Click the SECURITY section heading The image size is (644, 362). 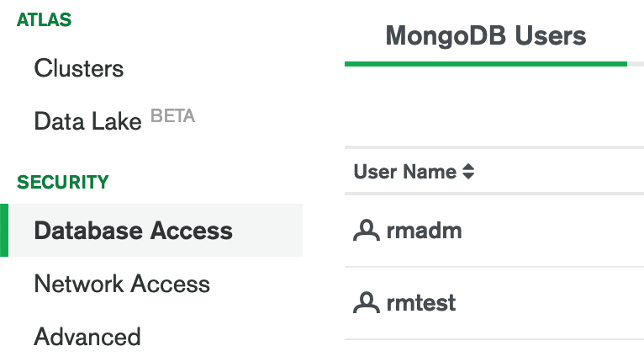pyautogui.click(x=63, y=182)
